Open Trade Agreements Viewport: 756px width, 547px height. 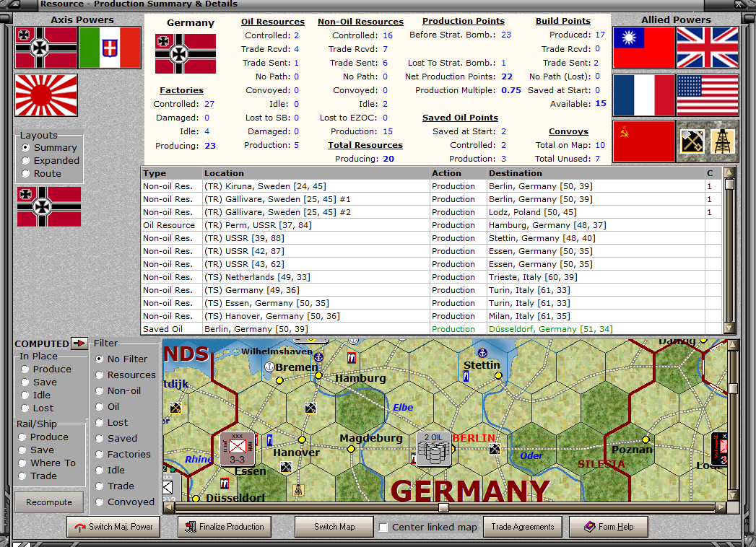click(523, 527)
